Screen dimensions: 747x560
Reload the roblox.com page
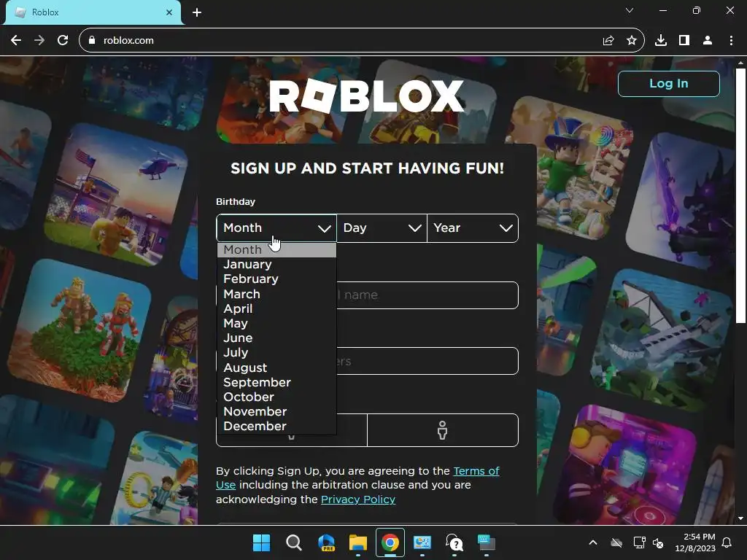[63, 41]
